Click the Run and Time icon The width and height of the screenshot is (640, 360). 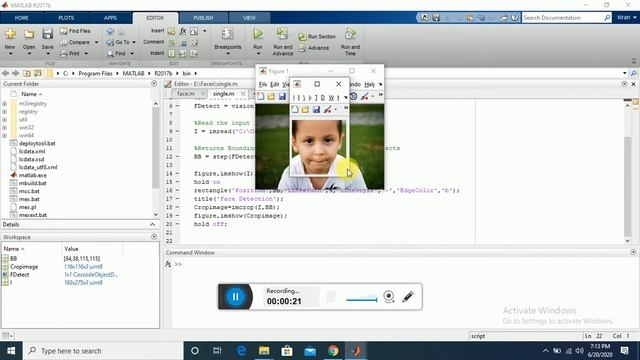pos(350,34)
